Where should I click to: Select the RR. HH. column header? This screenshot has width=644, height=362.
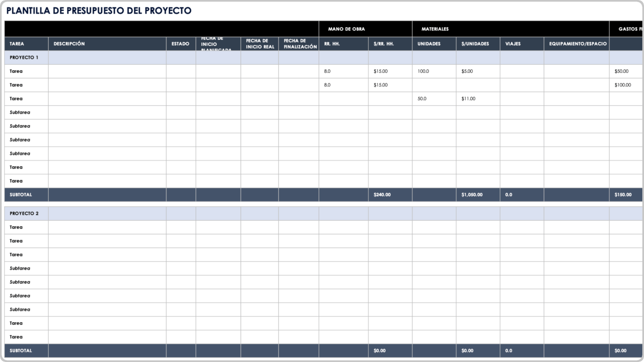[343, 44]
